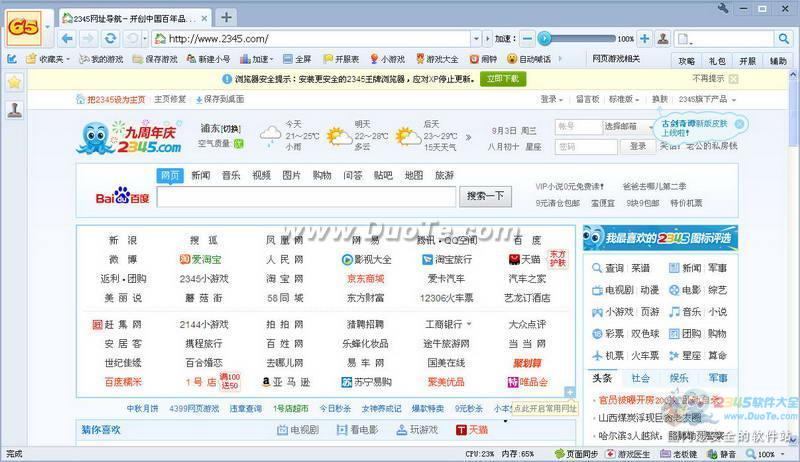This screenshot has width=800, height=462.
Task: Click the Baidu search text box
Action: click(x=306, y=197)
